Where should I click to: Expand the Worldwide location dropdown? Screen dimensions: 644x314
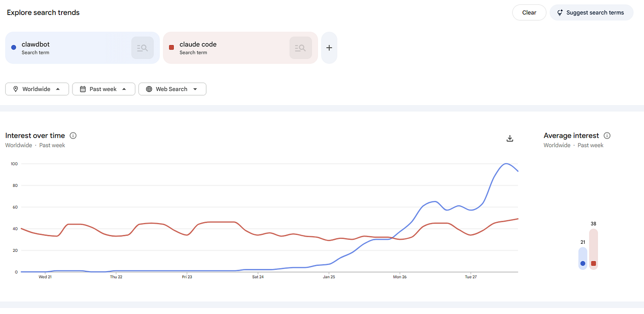pos(37,89)
